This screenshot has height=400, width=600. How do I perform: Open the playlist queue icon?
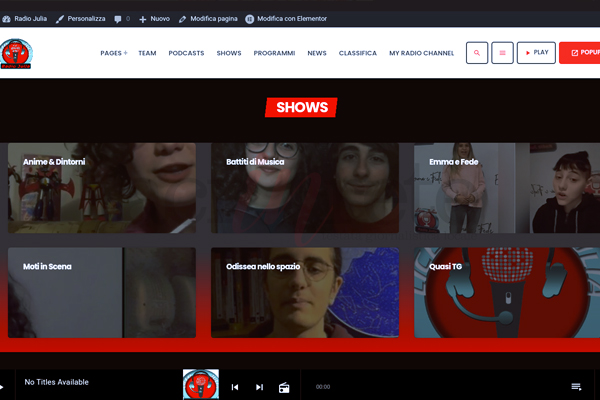click(x=576, y=387)
